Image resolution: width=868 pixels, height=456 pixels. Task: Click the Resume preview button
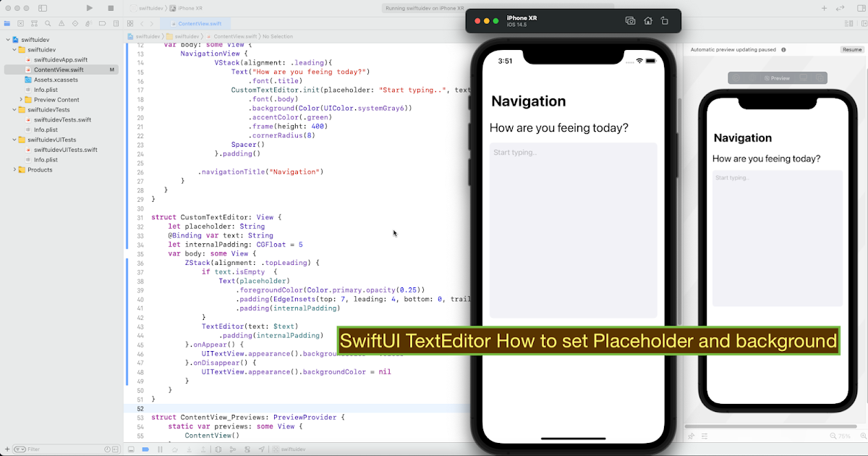pos(851,49)
